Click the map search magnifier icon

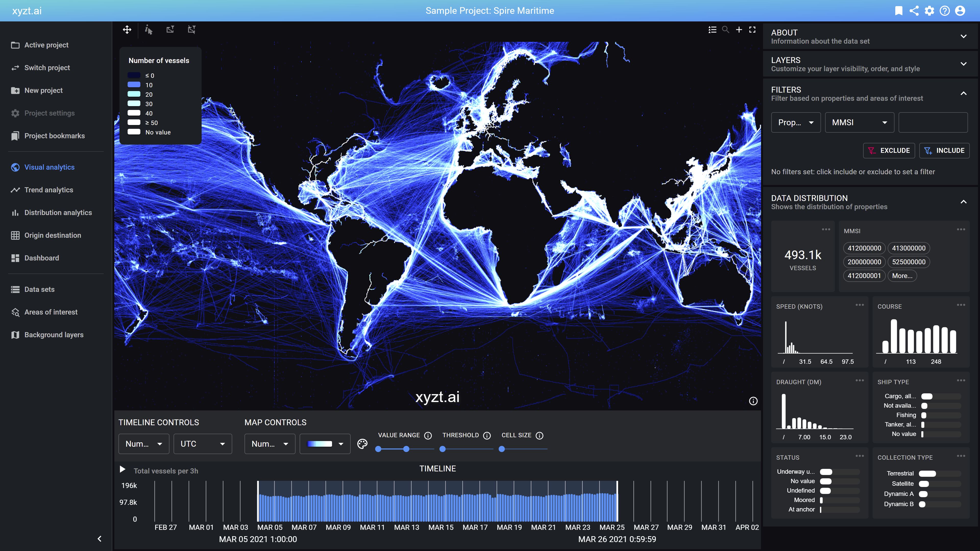point(726,30)
